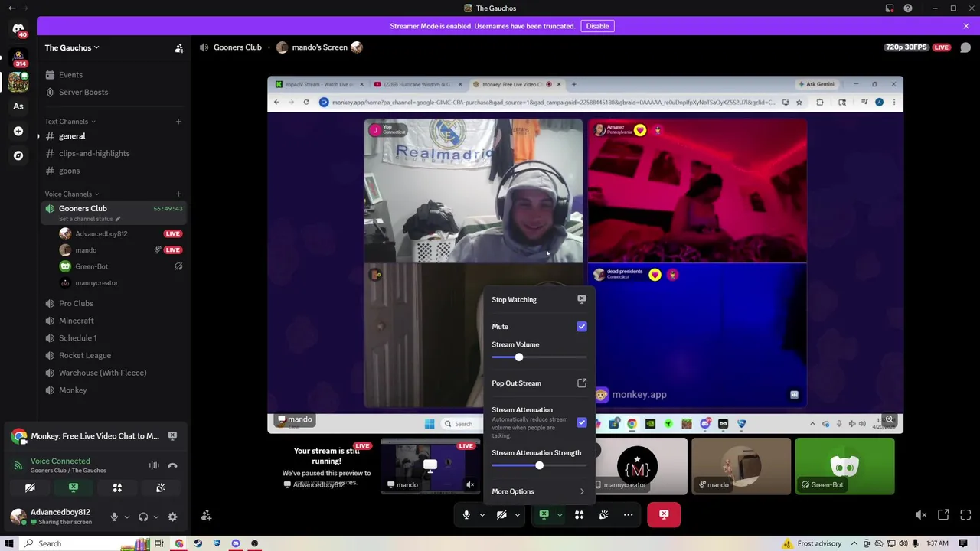Click the red stop streaming button
Image resolution: width=980 pixels, height=551 pixels.
[664, 515]
